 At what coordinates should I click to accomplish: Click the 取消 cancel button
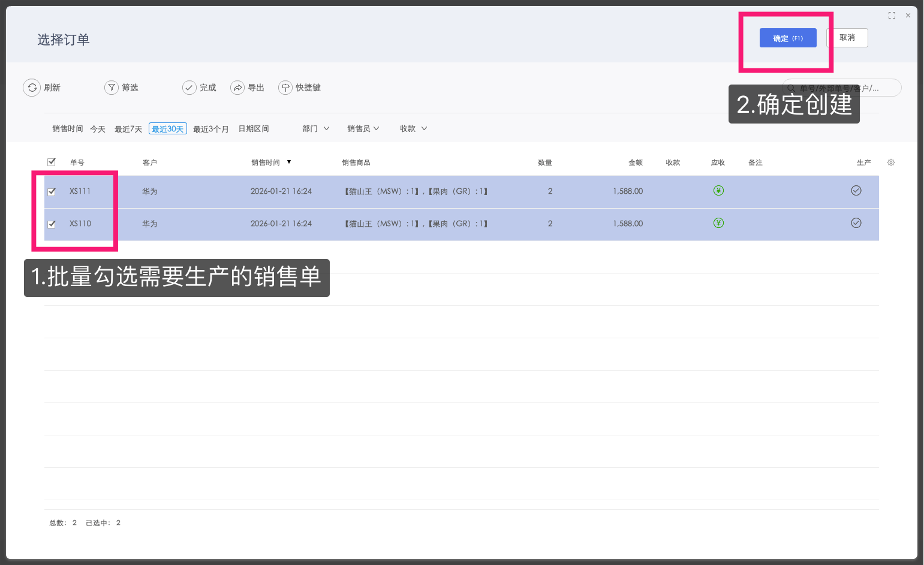(847, 38)
